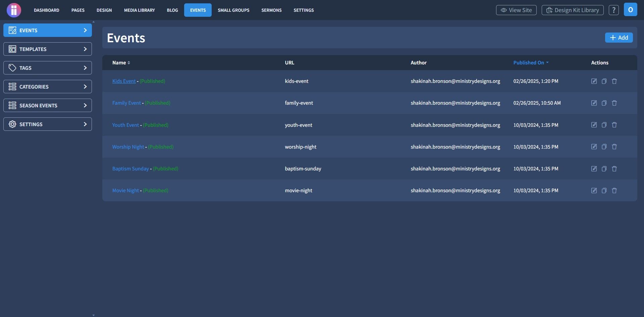Open the Categories sidebar section
Screen dimensions: 644x317
point(48,87)
